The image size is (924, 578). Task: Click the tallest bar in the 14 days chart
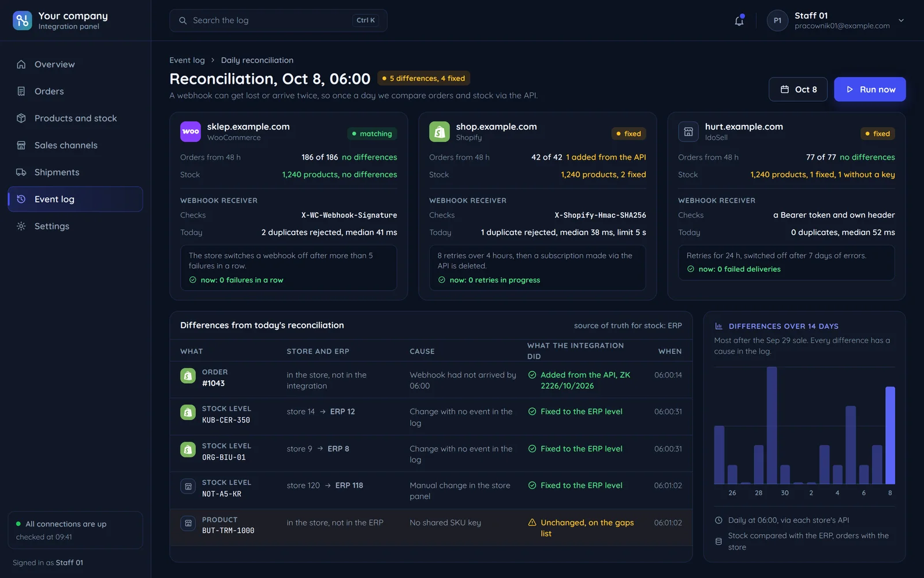772,425
